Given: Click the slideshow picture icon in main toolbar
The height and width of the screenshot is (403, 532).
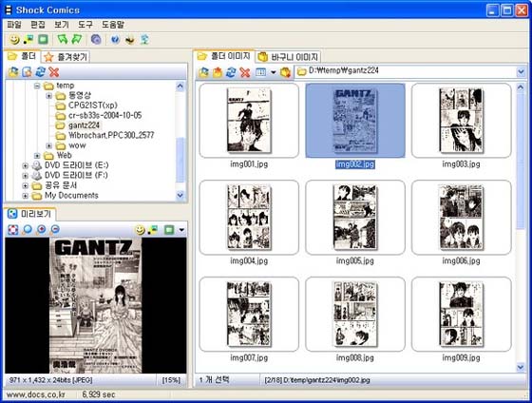Looking at the screenshot, I should [28, 39].
